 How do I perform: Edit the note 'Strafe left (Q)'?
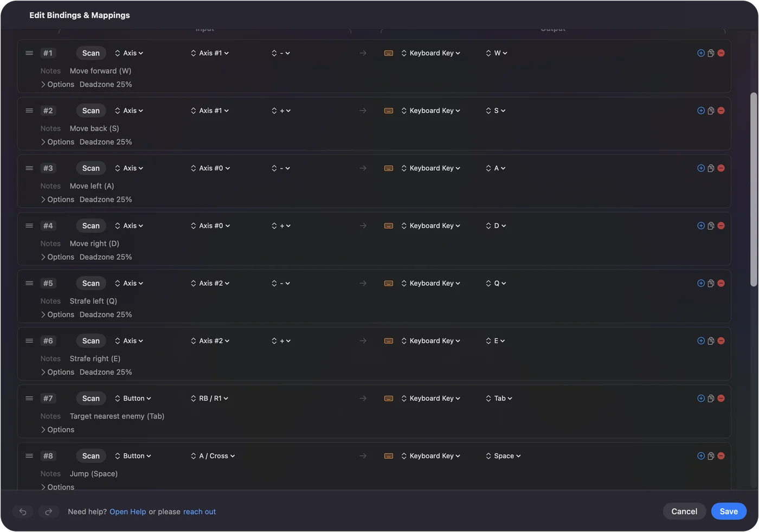click(x=93, y=301)
